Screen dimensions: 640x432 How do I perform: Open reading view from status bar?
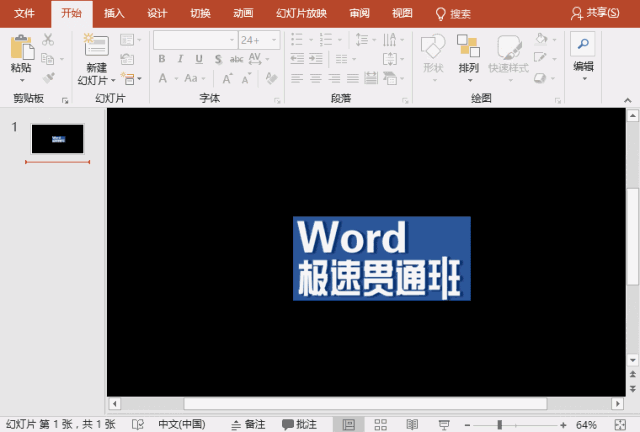point(412,424)
